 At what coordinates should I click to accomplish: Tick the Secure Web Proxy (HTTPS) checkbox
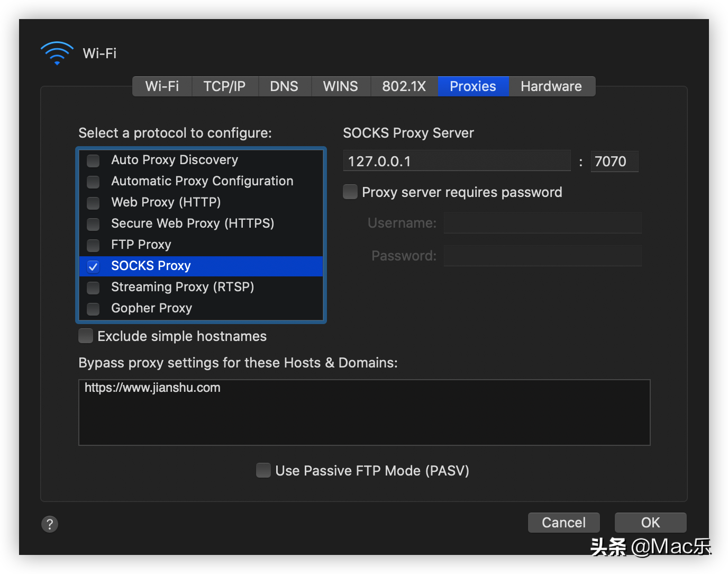tap(93, 224)
